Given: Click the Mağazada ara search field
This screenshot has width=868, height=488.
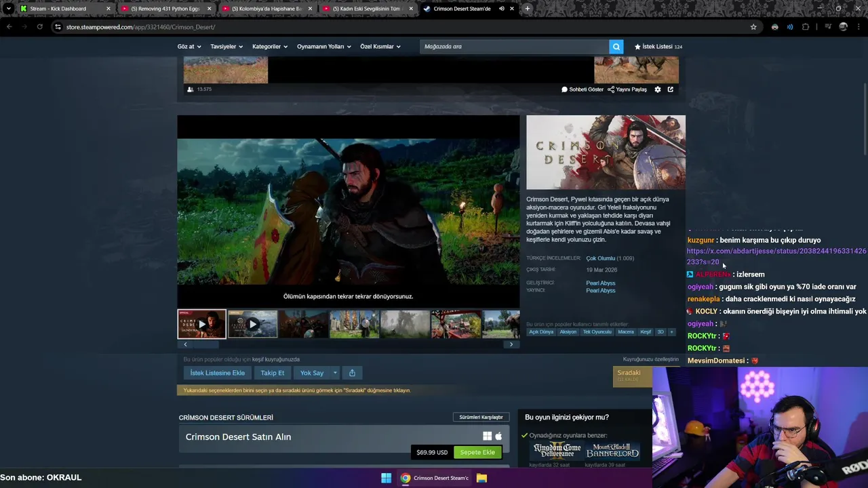Looking at the screenshot, I should coord(514,47).
